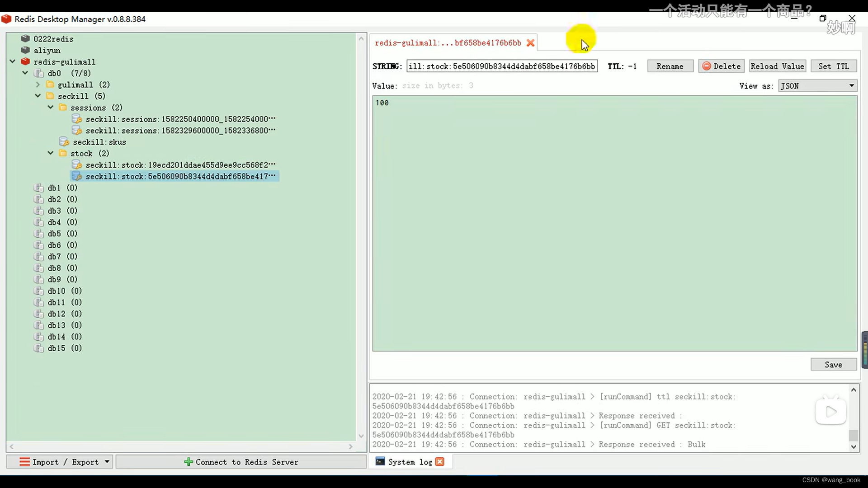868x488 pixels.
Task: Collapse the db0 database node
Action: [x=25, y=73]
